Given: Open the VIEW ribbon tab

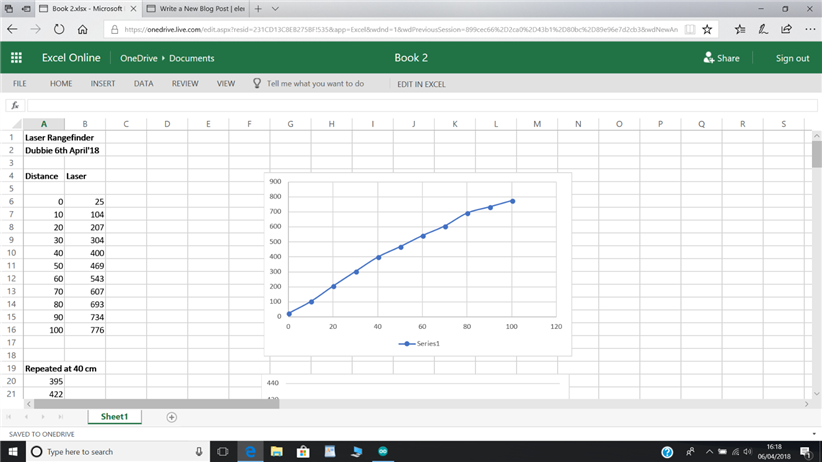Looking at the screenshot, I should 226,83.
